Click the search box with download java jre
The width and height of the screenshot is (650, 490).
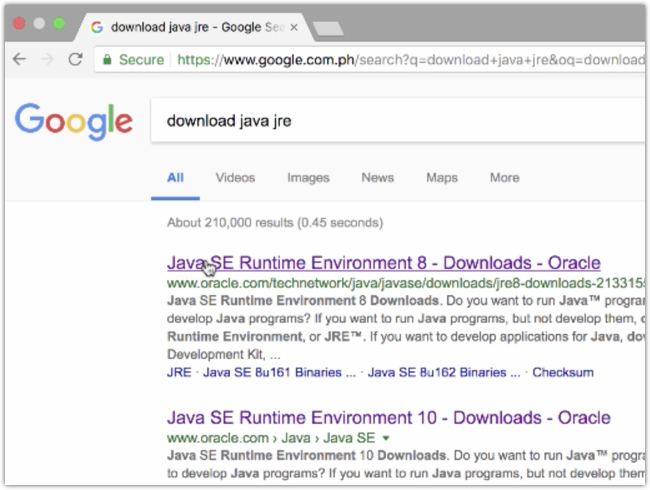[398, 121]
